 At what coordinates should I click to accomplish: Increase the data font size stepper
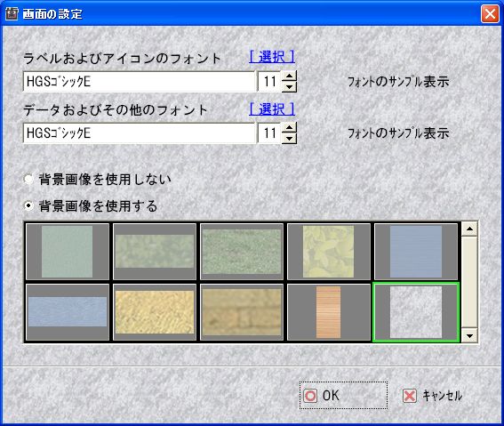point(289,128)
